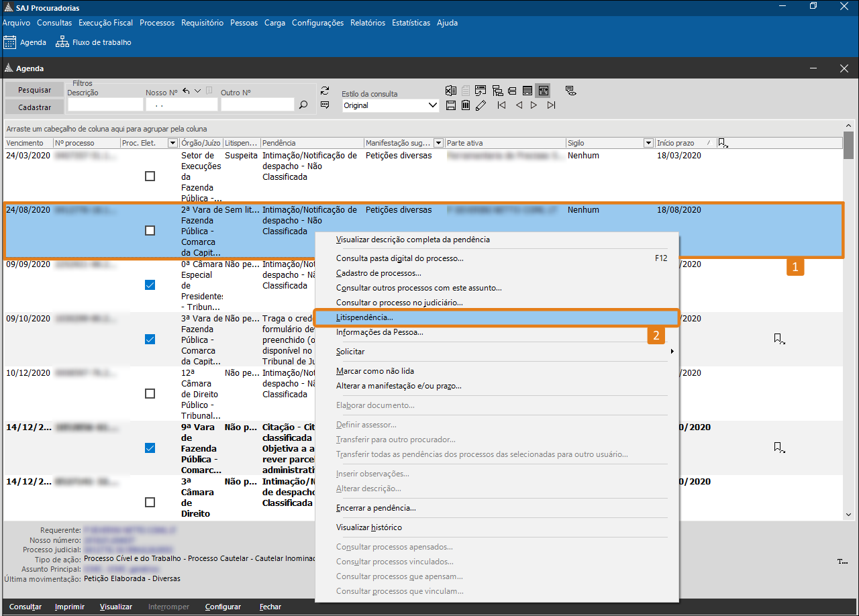The image size is (859, 616).
Task: Select Litispendência... in the context menu
Action: click(x=364, y=317)
